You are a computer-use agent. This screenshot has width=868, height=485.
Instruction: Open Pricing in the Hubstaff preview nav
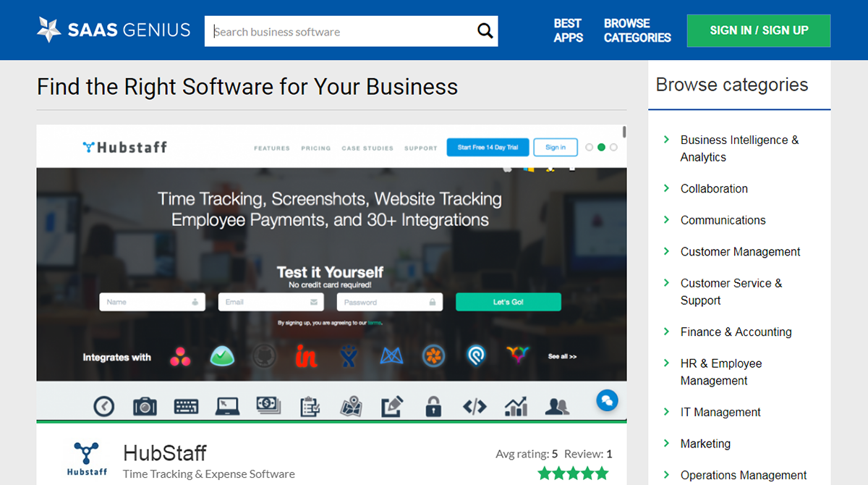(x=316, y=148)
